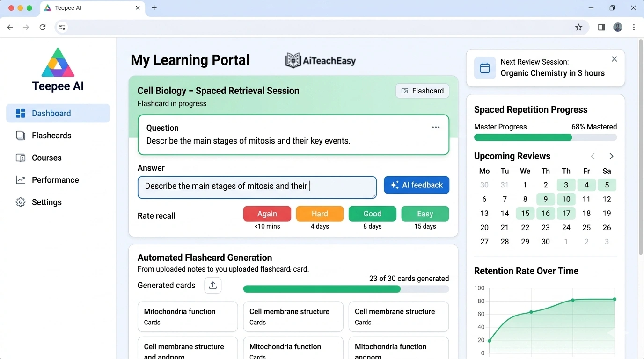Viewport: 644px width, 359px height.
Task: Go to next month in Upcoming Reviews
Action: 611,156
